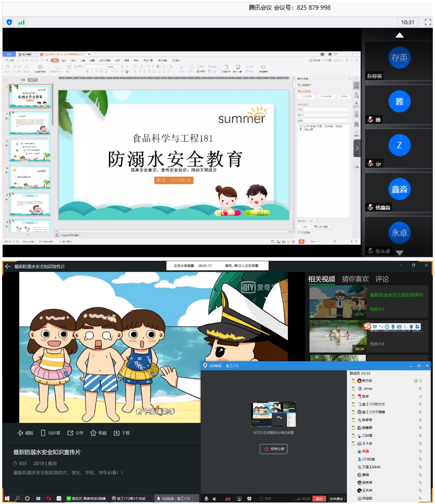Image resolution: width=435 pixels, height=504 pixels.
Task: Click the Sogou input emoji icon
Action: (387, 327)
